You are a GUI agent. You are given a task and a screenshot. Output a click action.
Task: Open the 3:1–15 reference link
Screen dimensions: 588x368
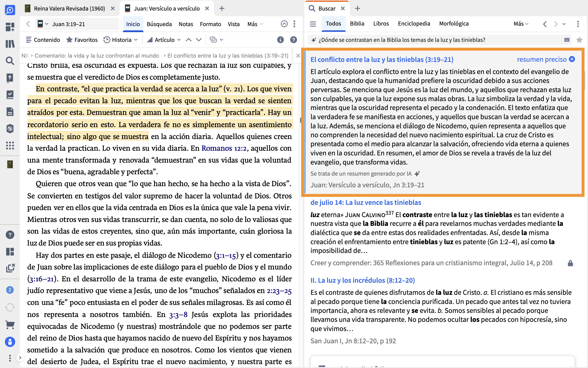pyautogui.click(x=226, y=255)
